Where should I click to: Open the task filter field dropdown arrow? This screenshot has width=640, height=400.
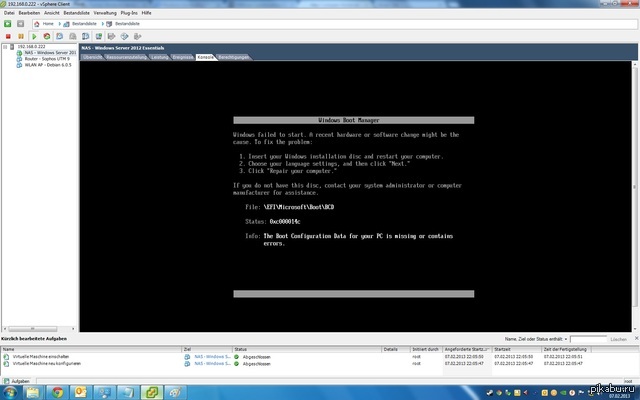click(566, 339)
